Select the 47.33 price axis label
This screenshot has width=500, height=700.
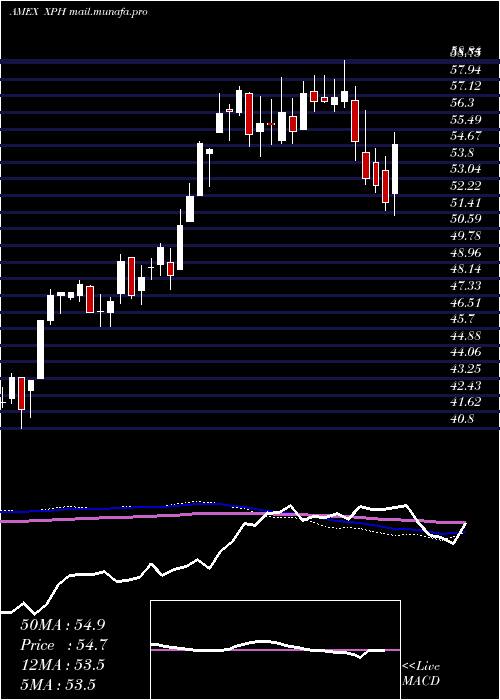(466, 286)
